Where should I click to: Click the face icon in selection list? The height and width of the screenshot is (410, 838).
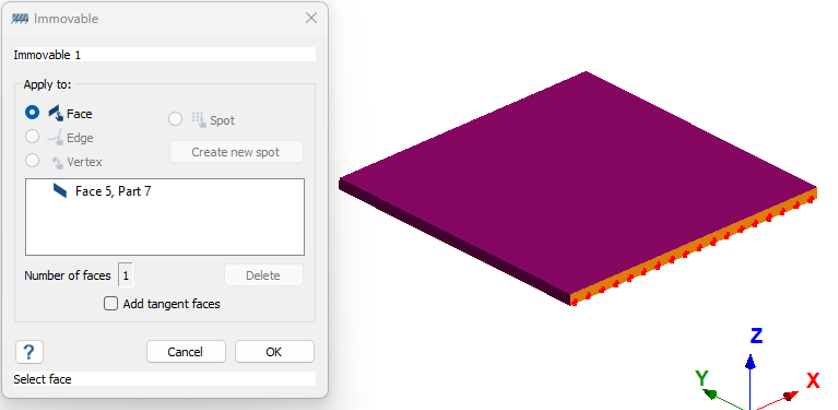(x=60, y=190)
